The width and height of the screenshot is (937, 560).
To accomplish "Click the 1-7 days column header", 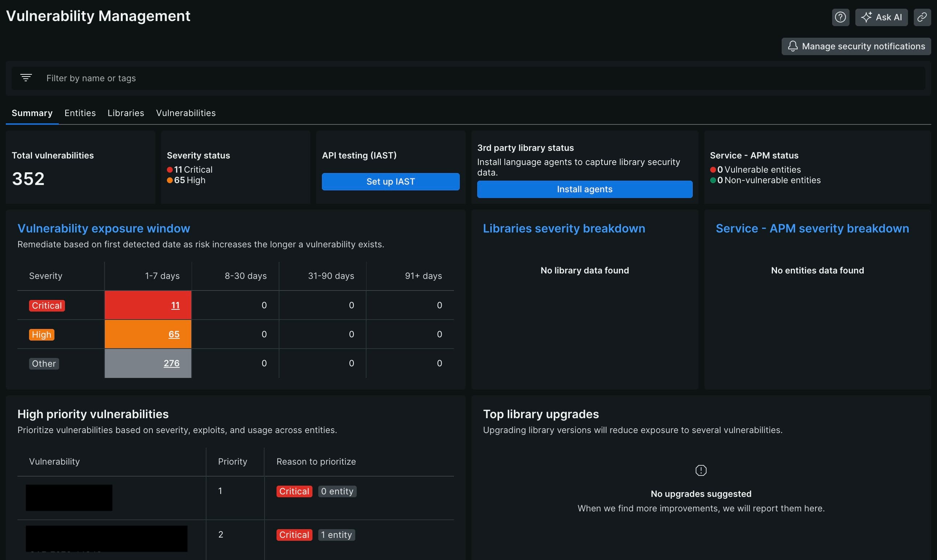I will click(162, 276).
